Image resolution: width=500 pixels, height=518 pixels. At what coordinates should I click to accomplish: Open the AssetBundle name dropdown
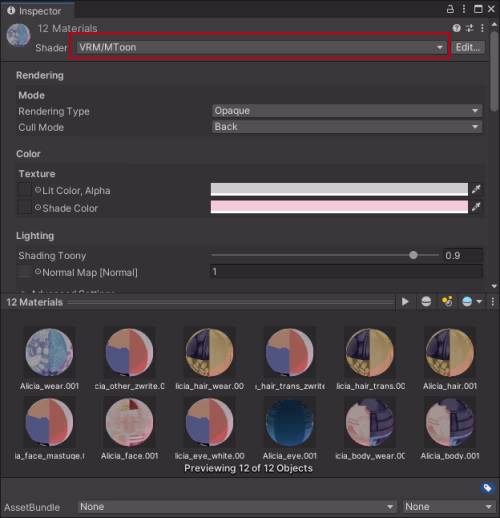237,507
